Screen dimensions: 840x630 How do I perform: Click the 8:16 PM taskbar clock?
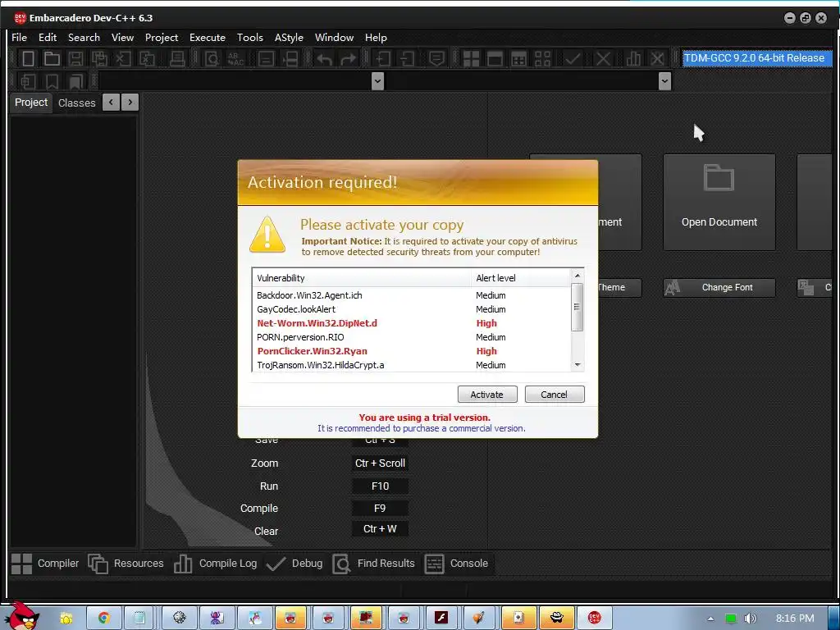[x=795, y=619]
